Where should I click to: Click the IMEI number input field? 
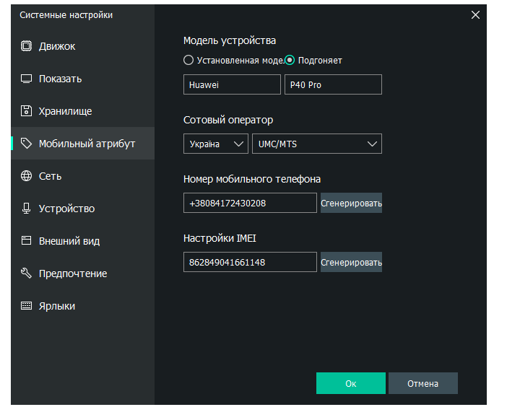tap(250, 263)
